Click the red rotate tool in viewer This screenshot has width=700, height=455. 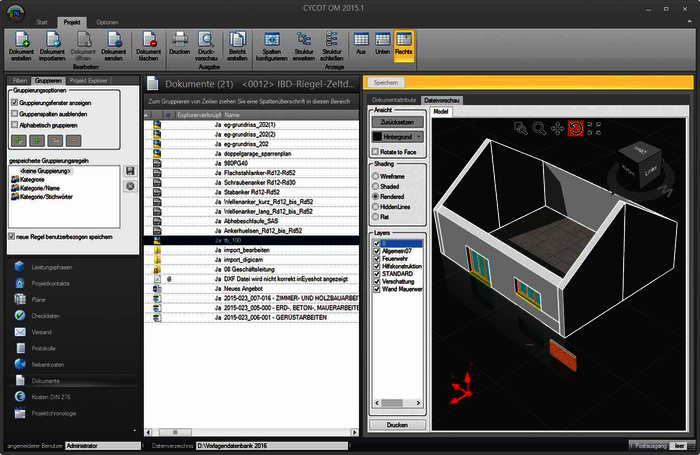(x=575, y=129)
